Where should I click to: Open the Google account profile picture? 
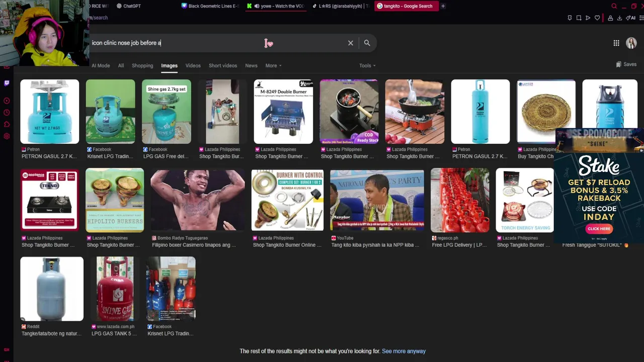[631, 43]
